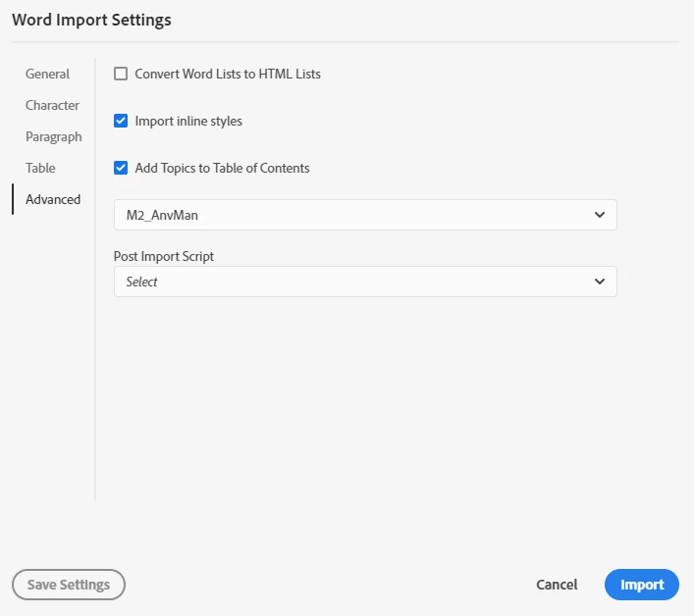The width and height of the screenshot is (694, 616).
Task: Click the chevron arrow in Post Import Script field
Action: 600,282
